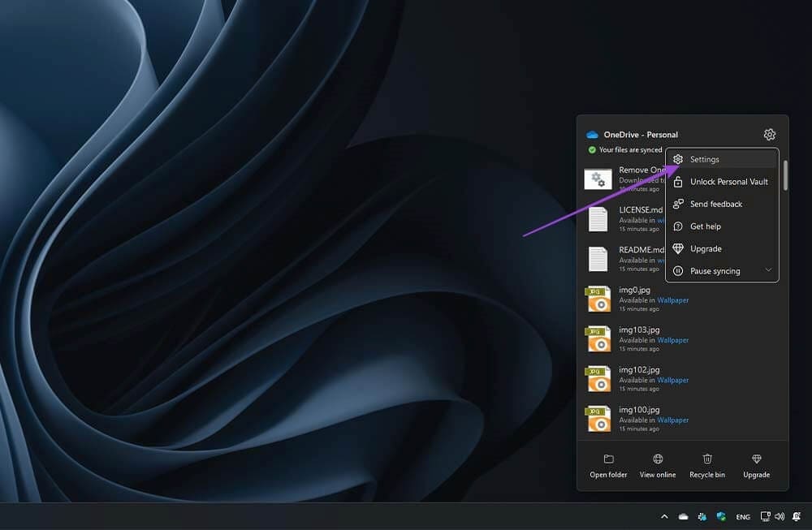Click the OneDrive activity list scrollbar
812x530 pixels.
pyautogui.click(x=785, y=175)
